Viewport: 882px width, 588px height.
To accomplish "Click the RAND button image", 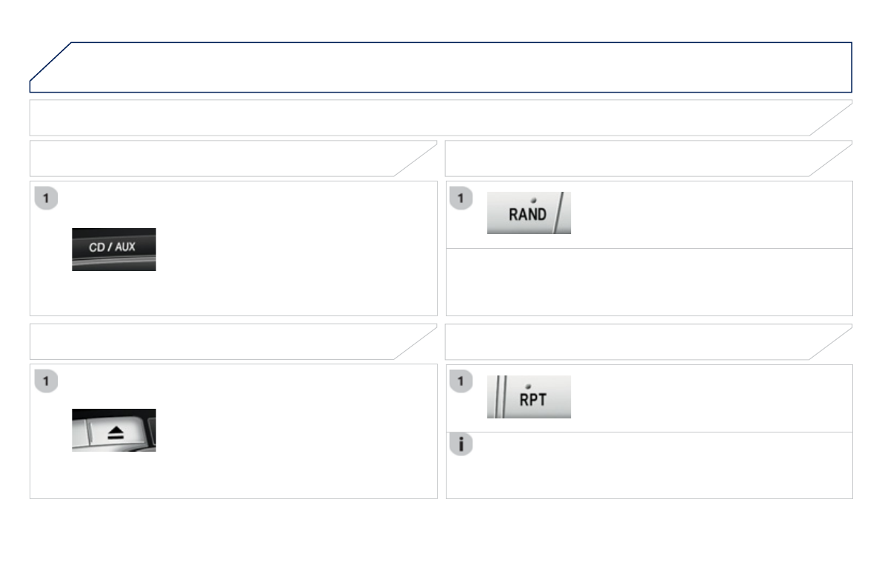I will (x=528, y=213).
